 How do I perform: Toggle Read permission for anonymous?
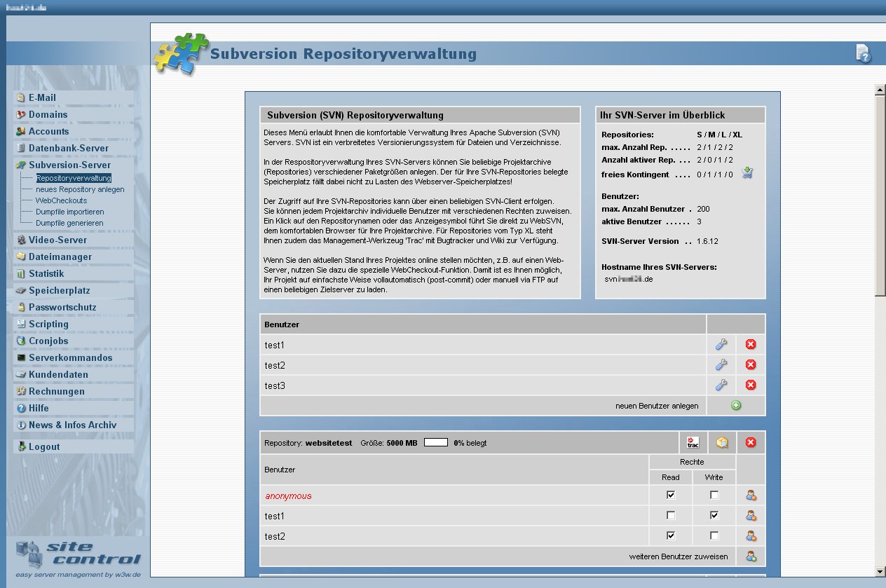pos(671,495)
